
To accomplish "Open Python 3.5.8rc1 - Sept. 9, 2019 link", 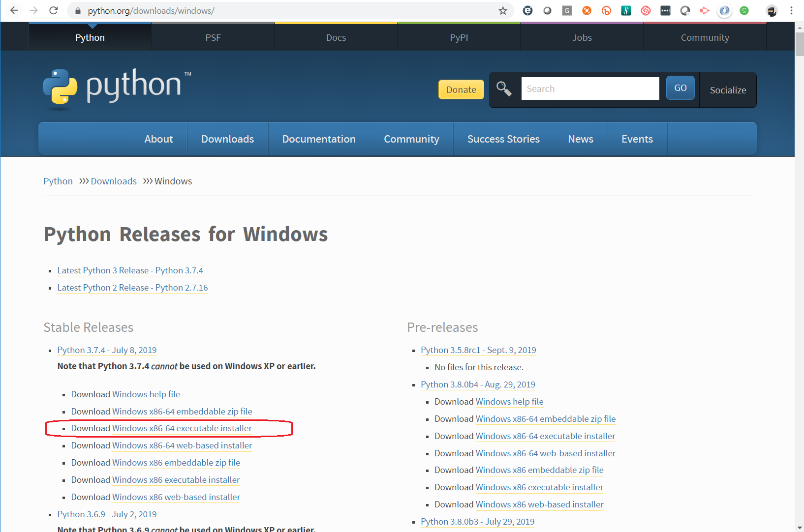I will tap(479, 350).
